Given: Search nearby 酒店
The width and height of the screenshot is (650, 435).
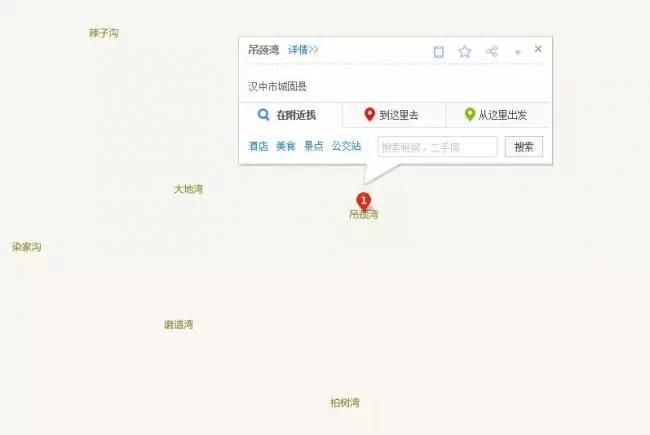Looking at the screenshot, I should (x=258, y=146).
